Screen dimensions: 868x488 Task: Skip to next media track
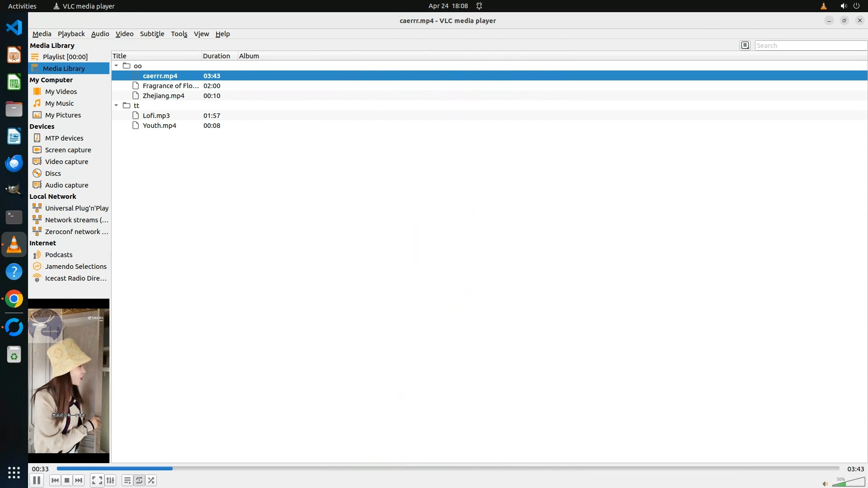[79, 480]
